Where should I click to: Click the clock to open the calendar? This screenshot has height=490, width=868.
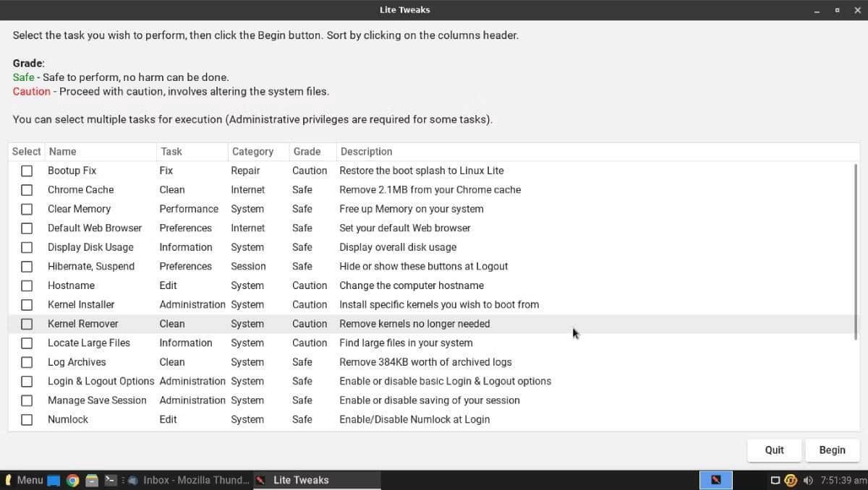842,479
